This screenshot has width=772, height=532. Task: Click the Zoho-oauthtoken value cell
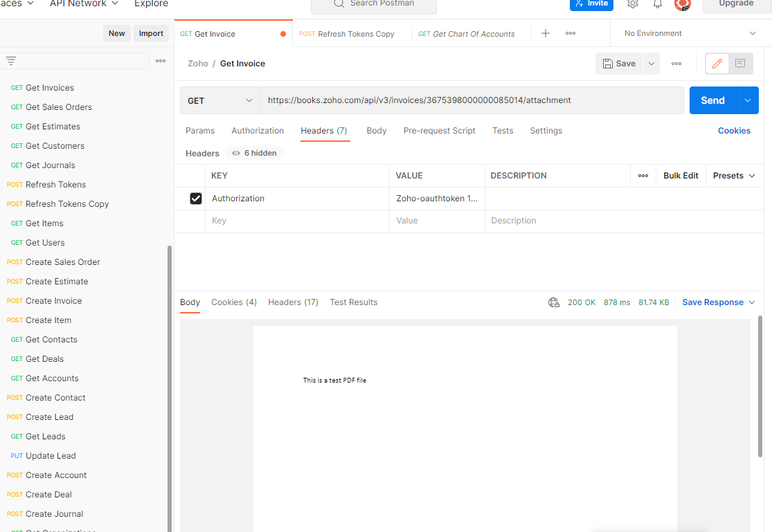pyautogui.click(x=437, y=199)
